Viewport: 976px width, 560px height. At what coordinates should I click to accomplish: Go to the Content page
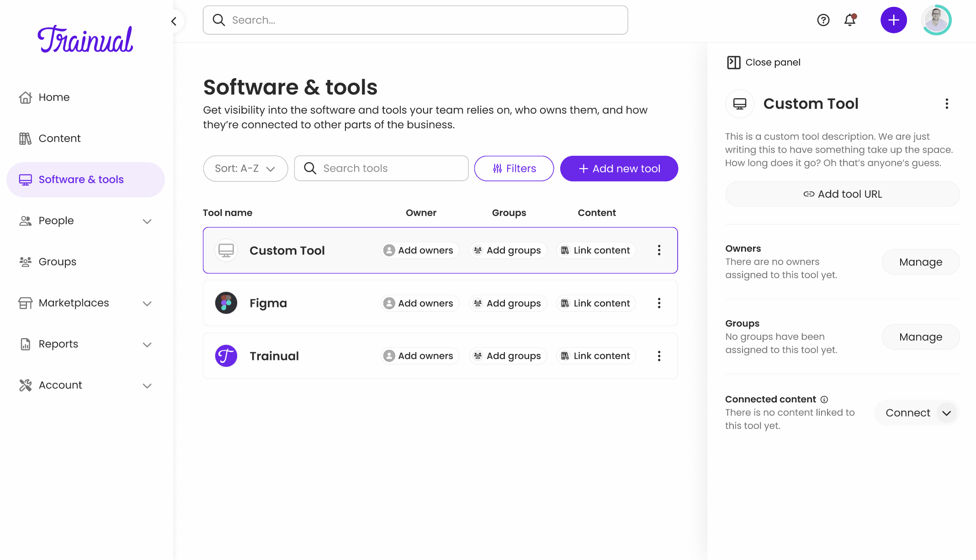59,138
